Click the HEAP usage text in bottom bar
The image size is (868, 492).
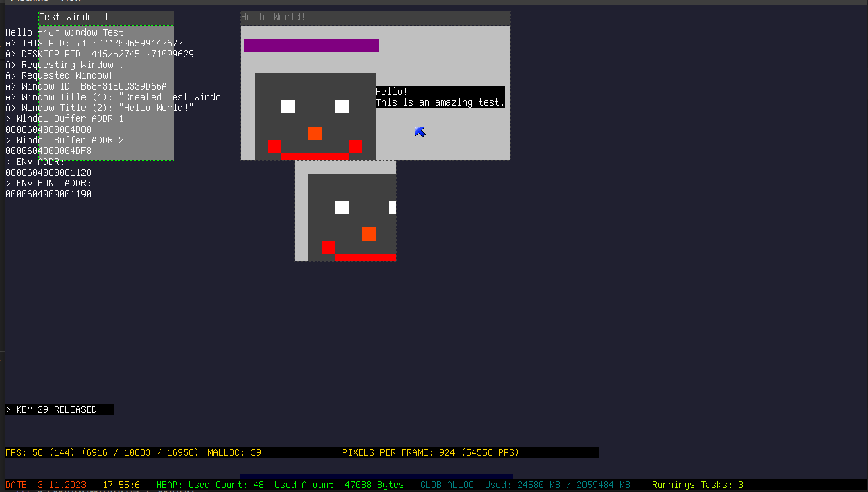[x=279, y=485]
